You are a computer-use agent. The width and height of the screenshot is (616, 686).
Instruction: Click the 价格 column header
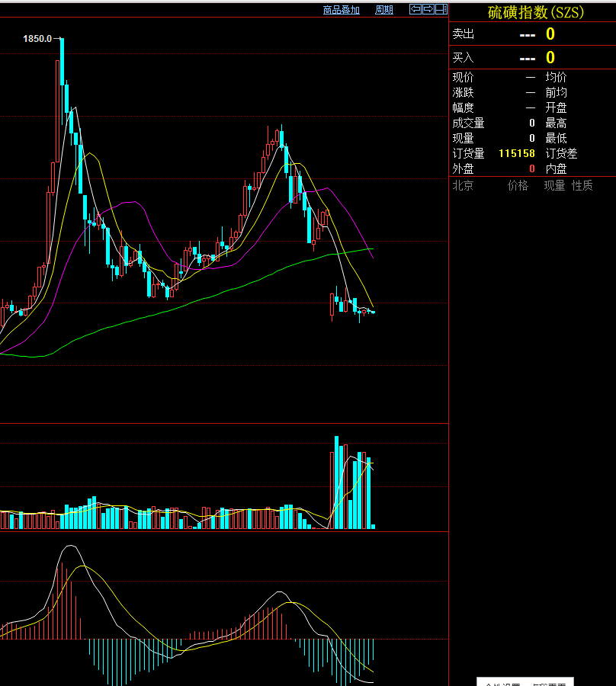pyautogui.click(x=518, y=185)
